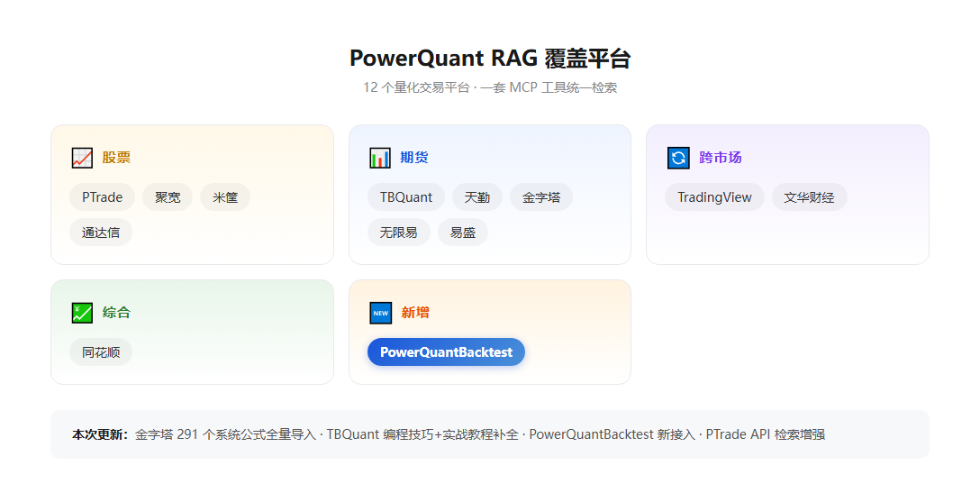
Task: Open the PowerQuantBacktest blue pill button
Action: pos(446,352)
